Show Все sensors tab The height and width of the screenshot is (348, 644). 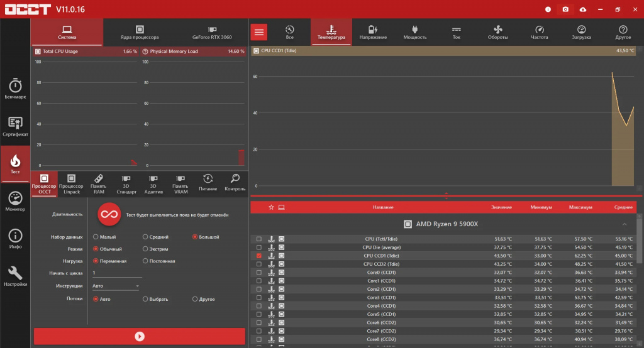(289, 32)
